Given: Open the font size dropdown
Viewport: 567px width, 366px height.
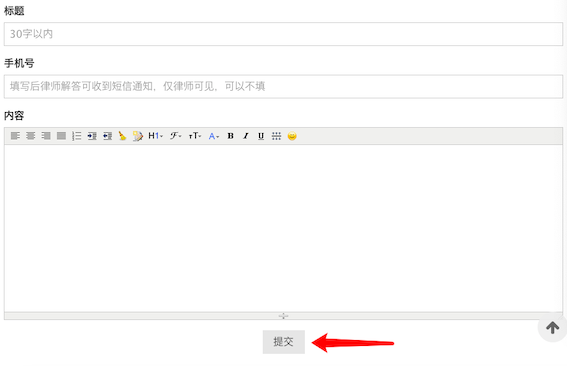Looking at the screenshot, I should 195,136.
